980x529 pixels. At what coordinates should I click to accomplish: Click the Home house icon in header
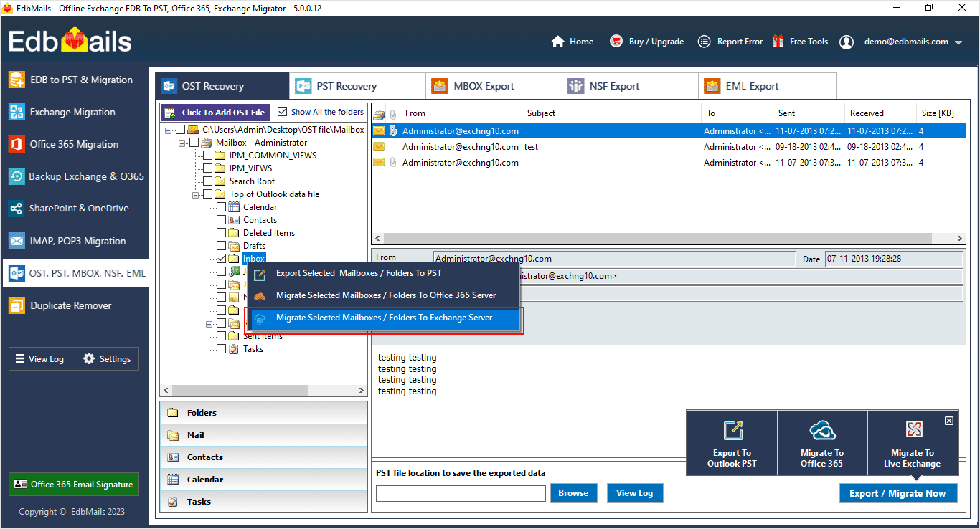(x=558, y=42)
